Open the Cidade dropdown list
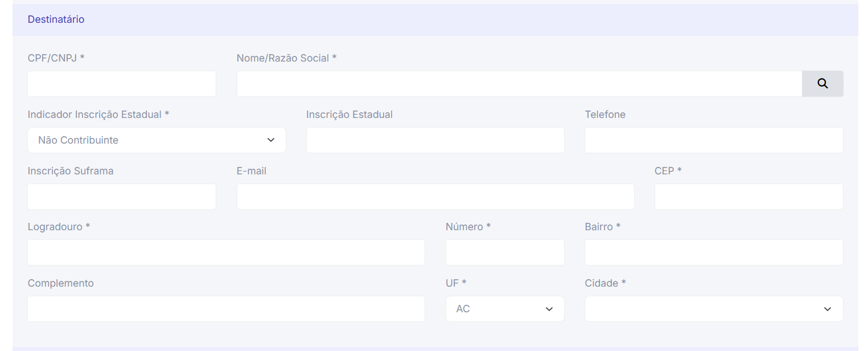The width and height of the screenshot is (868, 351). point(714,309)
